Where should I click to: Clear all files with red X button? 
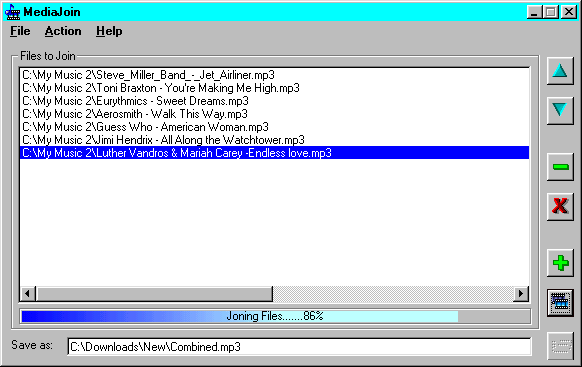(560, 206)
